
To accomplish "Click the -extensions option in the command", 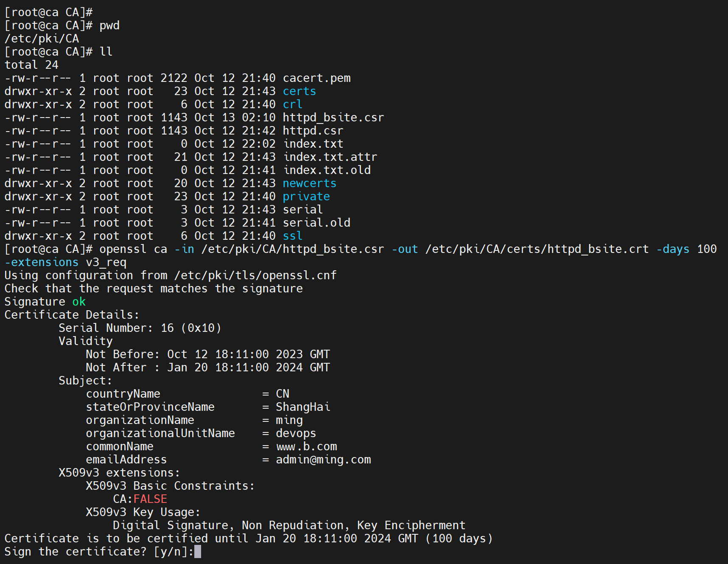I will 42,262.
